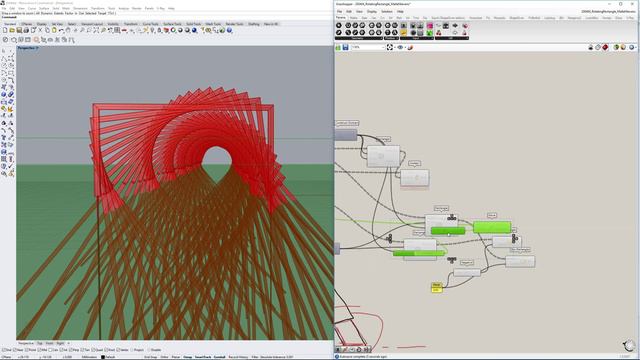The width and height of the screenshot is (640, 360).
Task: Click the yellow panel on Grasshopper canvas
Action: [x=436, y=287]
